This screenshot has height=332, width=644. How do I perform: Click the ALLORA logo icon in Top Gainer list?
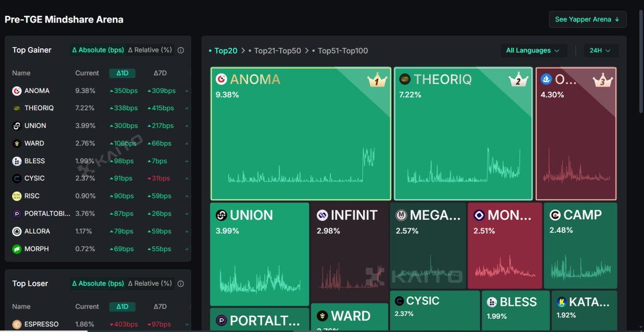(17, 232)
